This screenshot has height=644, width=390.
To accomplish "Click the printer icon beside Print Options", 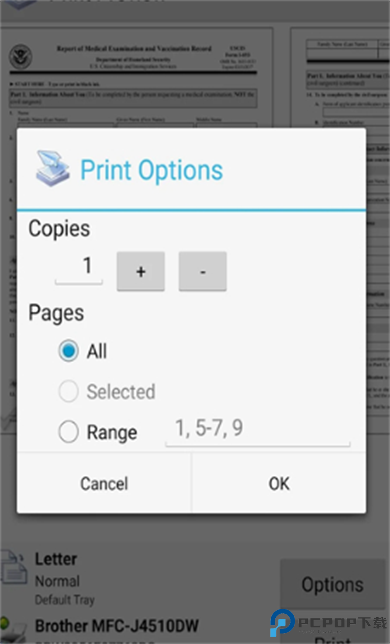I will click(53, 169).
